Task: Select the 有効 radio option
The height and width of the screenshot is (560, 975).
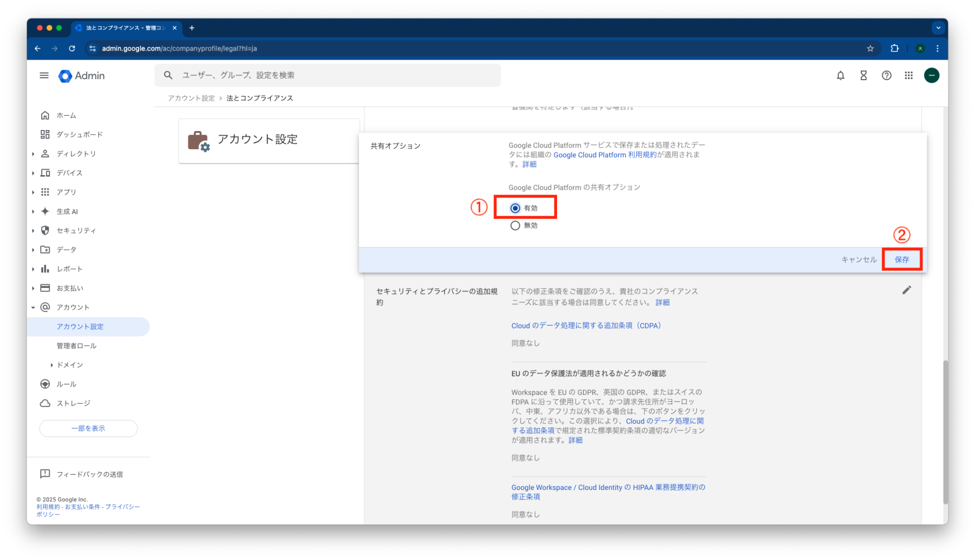Action: [515, 208]
